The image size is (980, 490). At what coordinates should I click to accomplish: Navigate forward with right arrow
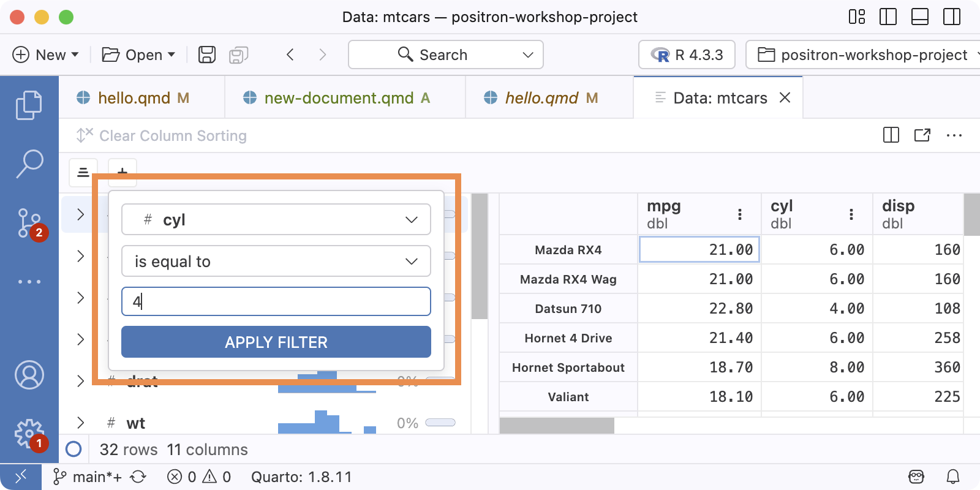coord(322,55)
